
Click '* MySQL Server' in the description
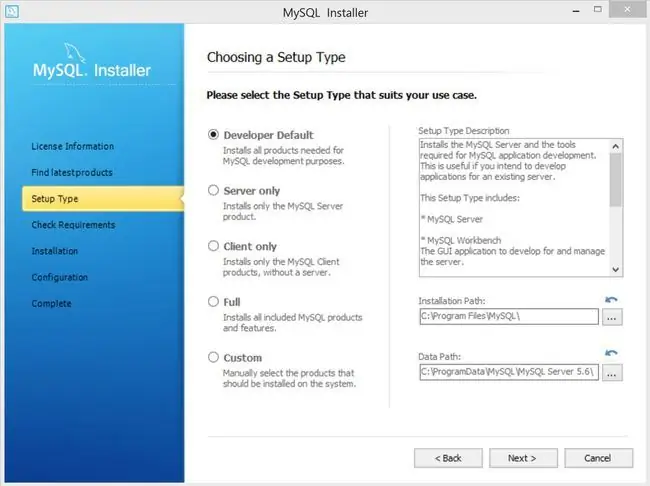[452, 219]
